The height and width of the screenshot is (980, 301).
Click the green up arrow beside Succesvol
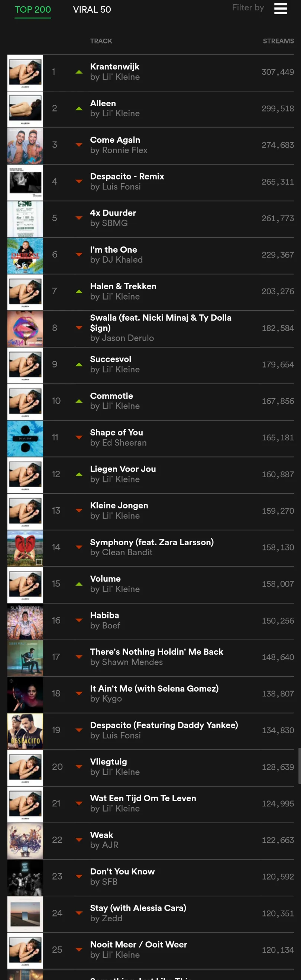point(79,365)
